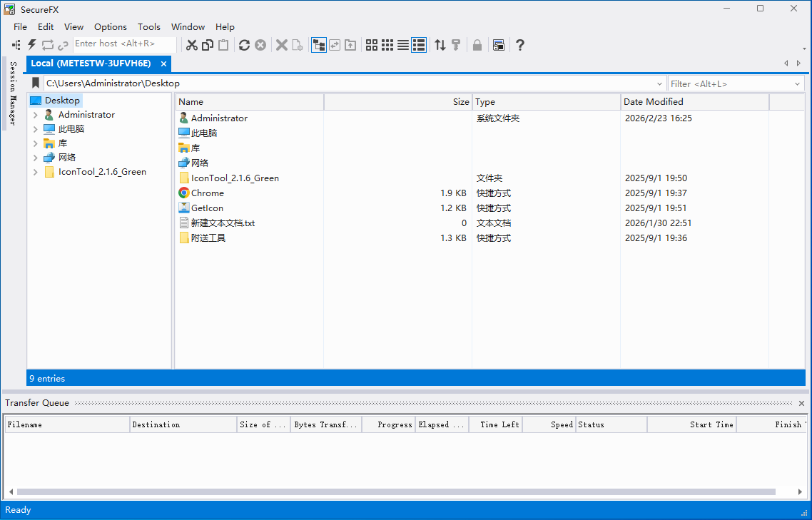Open the Help question mark icon

520,45
